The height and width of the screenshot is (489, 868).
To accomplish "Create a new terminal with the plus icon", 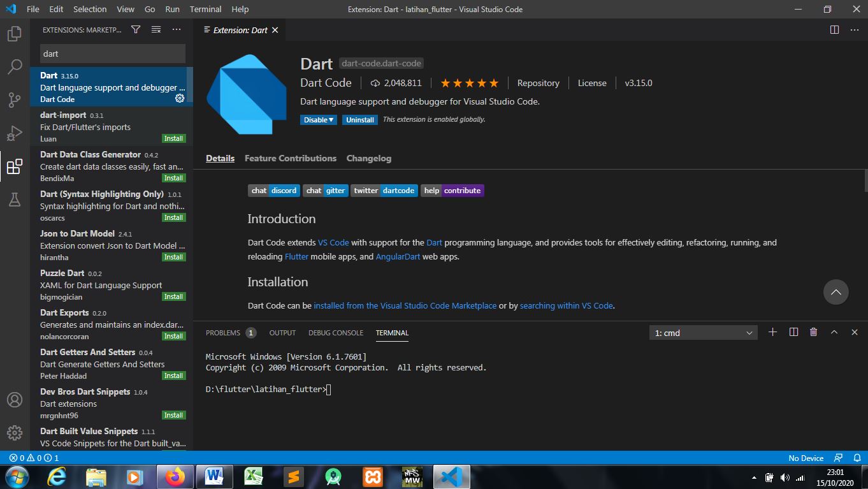I will click(x=772, y=332).
